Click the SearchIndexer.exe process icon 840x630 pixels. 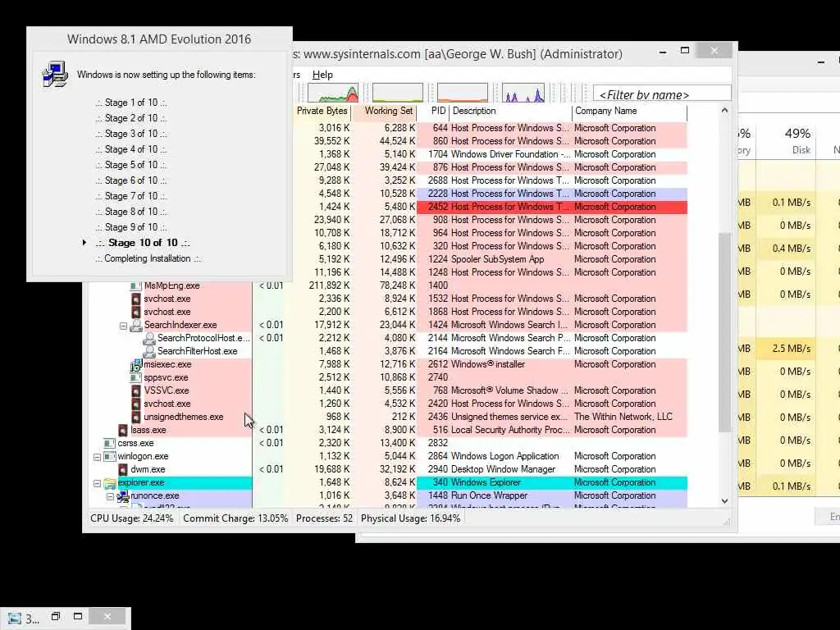(136, 325)
